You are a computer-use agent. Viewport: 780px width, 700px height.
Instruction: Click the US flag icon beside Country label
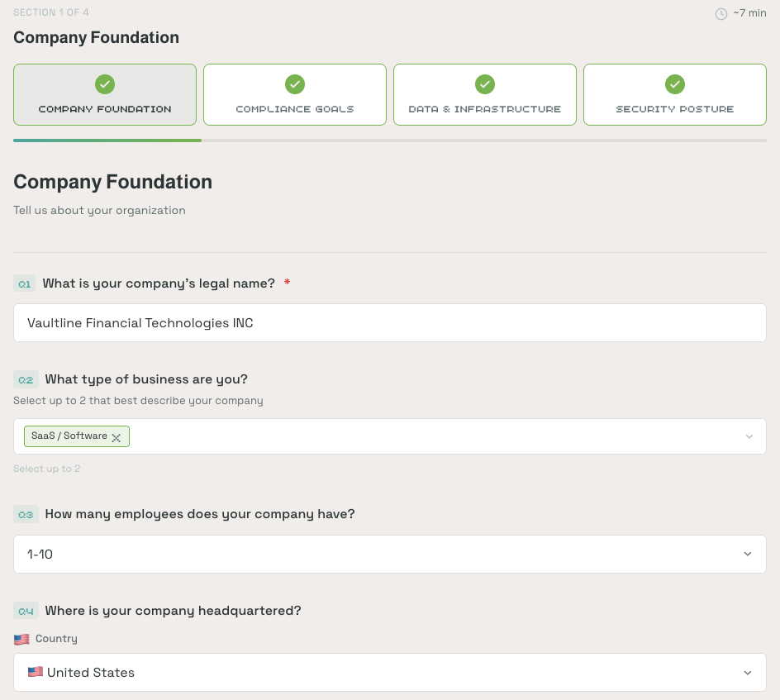[21, 639]
